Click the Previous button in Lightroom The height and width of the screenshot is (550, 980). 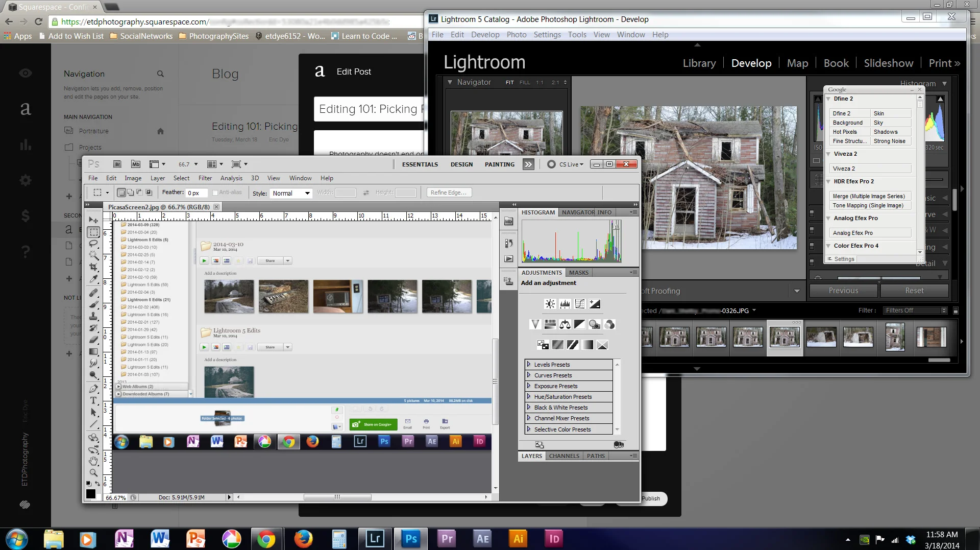pos(843,291)
